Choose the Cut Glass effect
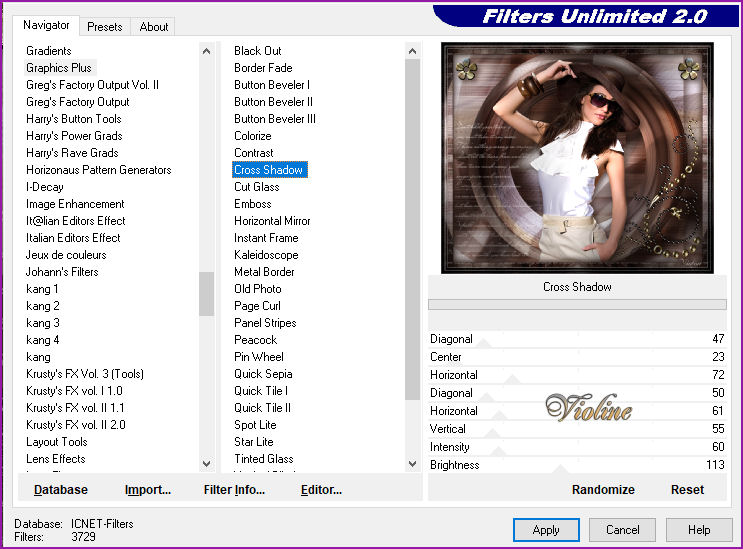 coord(256,187)
